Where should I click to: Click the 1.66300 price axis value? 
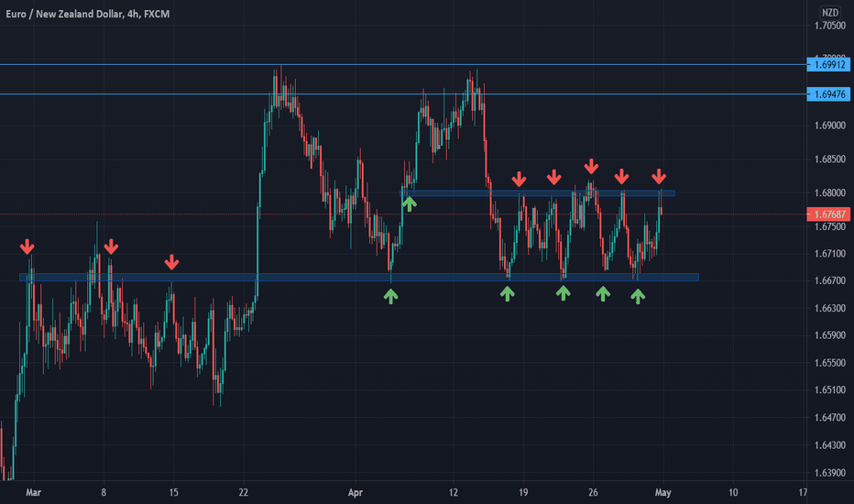(x=829, y=308)
